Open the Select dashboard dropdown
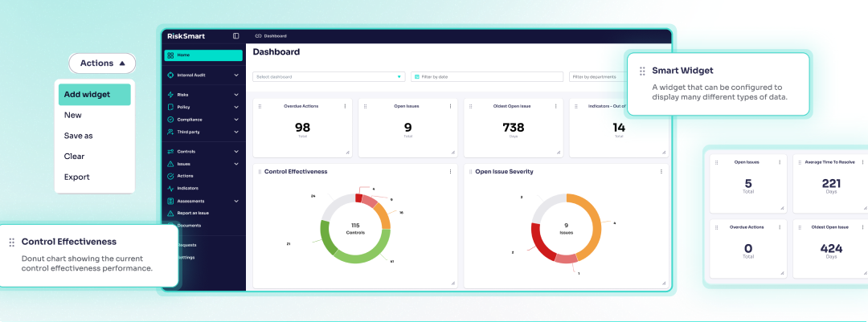 coord(329,77)
